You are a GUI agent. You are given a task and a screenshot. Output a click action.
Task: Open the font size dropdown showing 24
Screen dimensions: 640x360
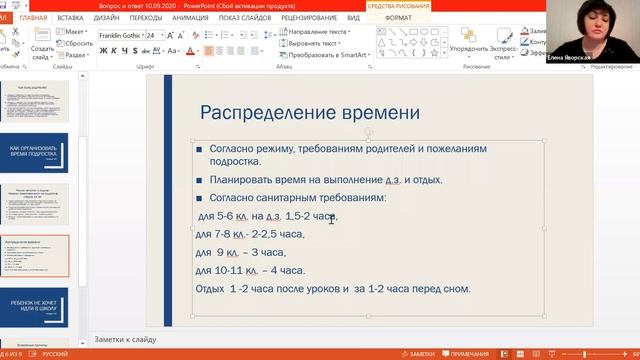click(x=162, y=36)
